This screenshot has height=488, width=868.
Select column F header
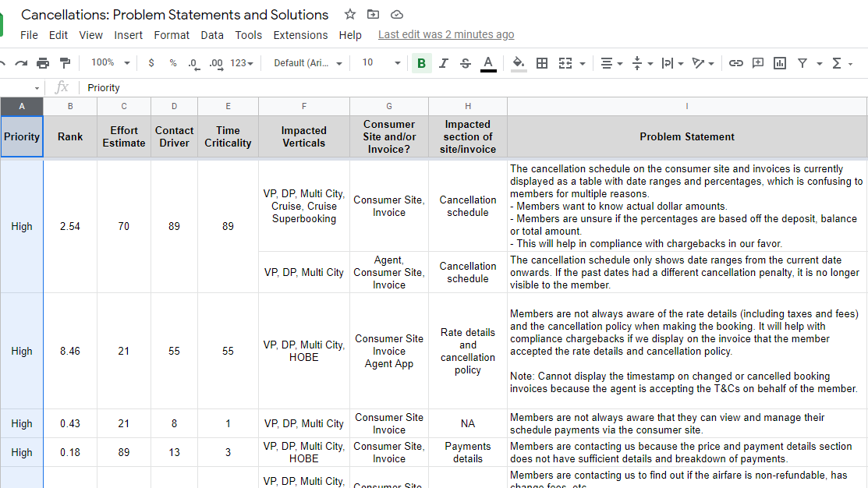(304, 106)
